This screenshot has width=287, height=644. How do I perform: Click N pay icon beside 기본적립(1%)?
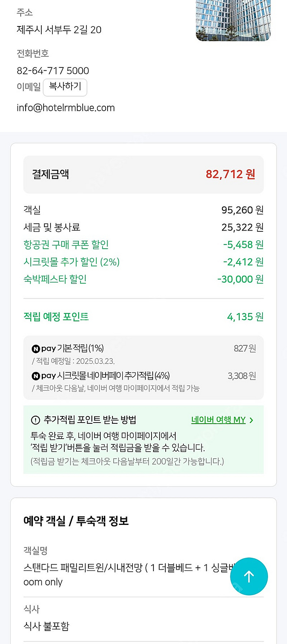[x=36, y=349]
